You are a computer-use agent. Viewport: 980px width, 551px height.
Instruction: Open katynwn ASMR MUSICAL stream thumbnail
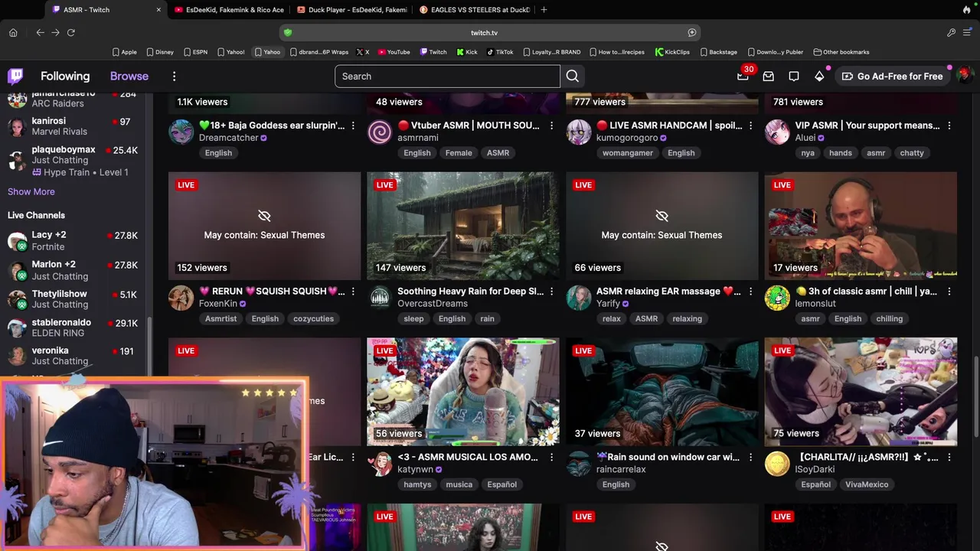463,392
